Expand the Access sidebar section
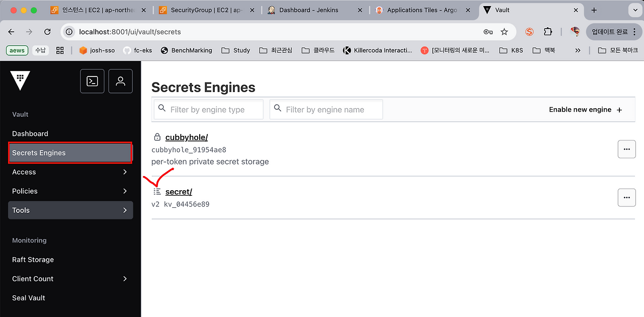644x317 pixels. [x=70, y=172]
